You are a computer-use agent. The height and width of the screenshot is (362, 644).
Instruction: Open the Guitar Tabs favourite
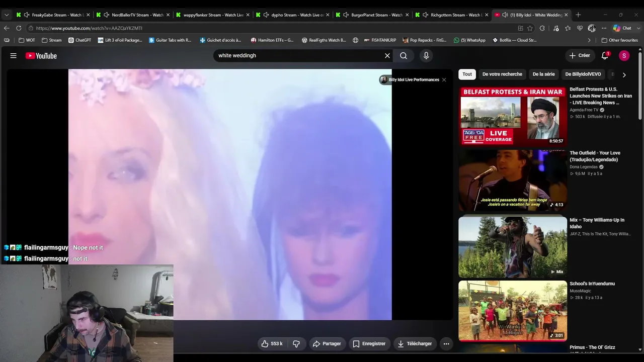(x=170, y=40)
